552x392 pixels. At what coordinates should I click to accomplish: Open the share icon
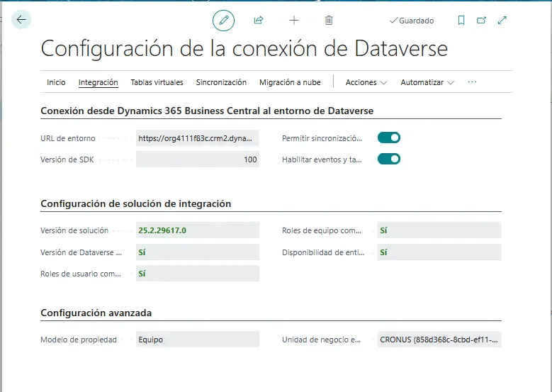pos(259,20)
